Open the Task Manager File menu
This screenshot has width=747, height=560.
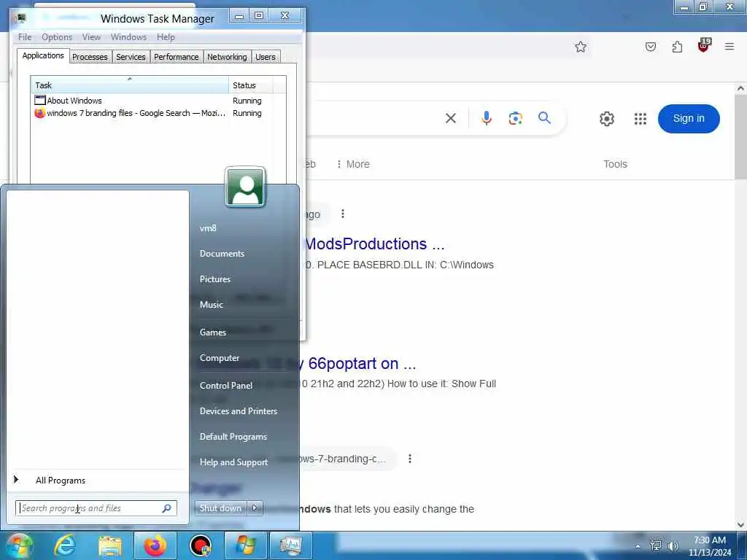25,37
